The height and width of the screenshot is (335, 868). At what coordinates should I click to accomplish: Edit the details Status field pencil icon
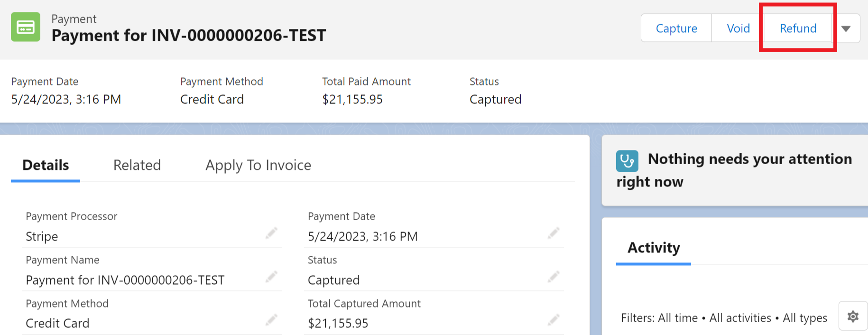[x=554, y=277]
